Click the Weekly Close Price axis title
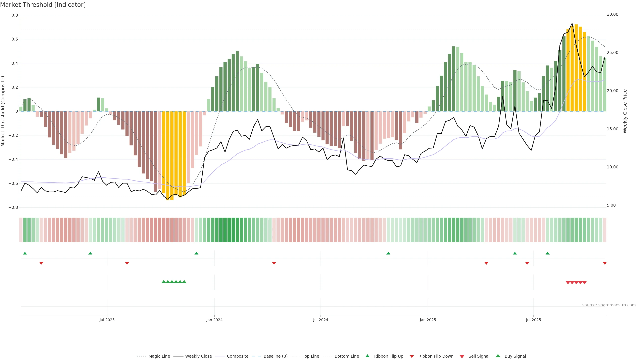Image resolution: width=644 pixels, height=362 pixels. point(625,111)
